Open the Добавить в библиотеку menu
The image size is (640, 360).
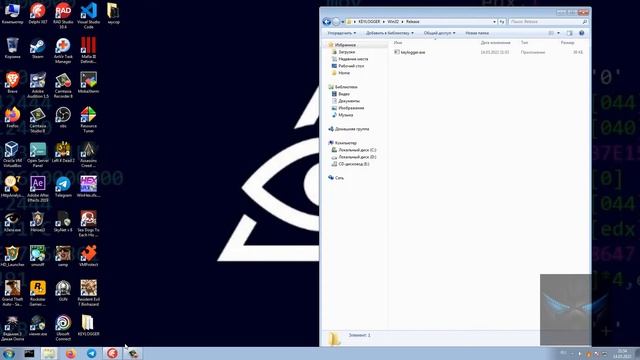[389, 33]
